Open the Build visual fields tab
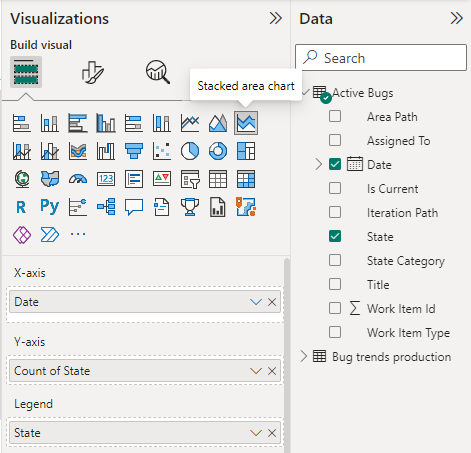Screen dimensions: 471x453 click(26, 72)
